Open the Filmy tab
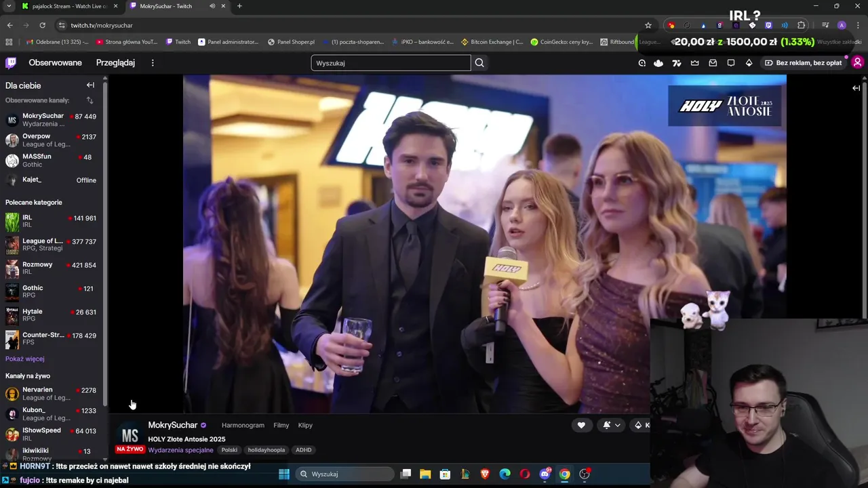The image size is (868, 488). 281,426
